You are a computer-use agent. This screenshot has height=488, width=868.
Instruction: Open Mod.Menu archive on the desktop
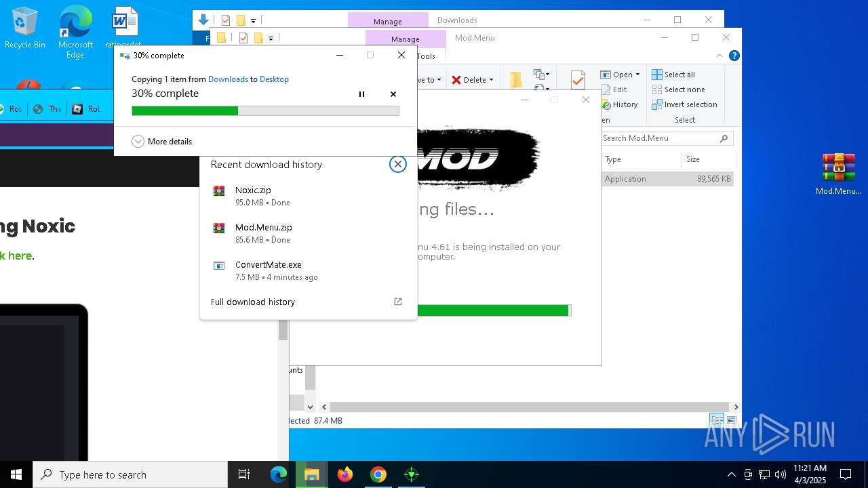click(x=838, y=174)
